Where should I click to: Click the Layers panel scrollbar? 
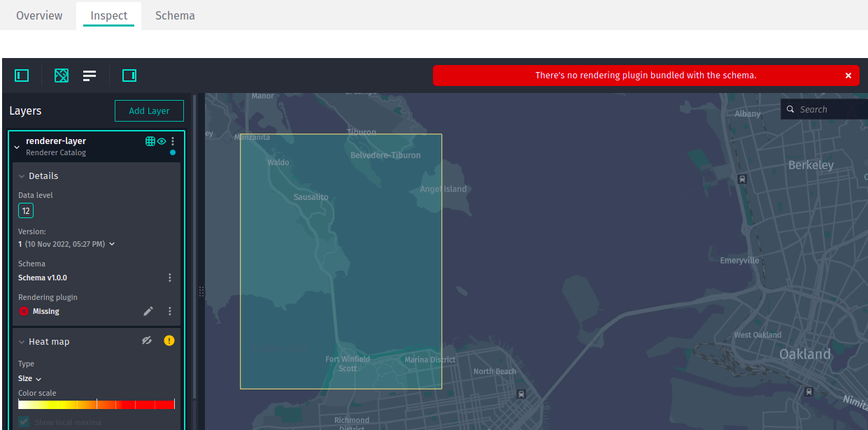[x=194, y=248]
